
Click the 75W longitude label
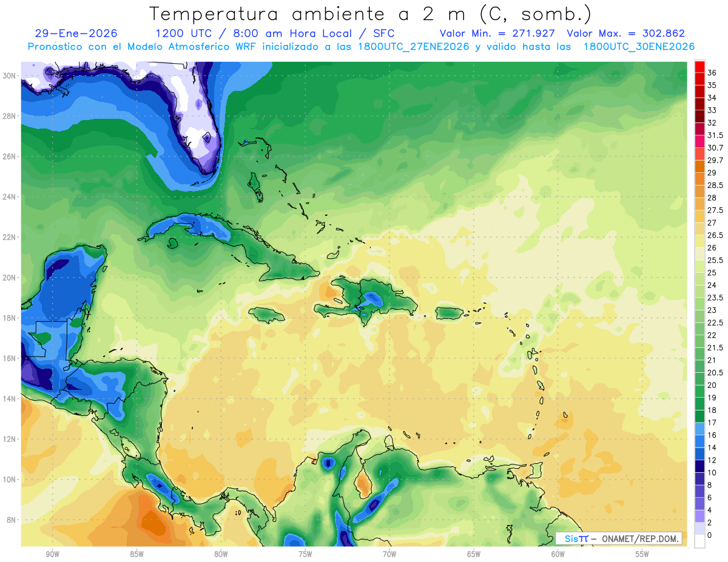[305, 554]
